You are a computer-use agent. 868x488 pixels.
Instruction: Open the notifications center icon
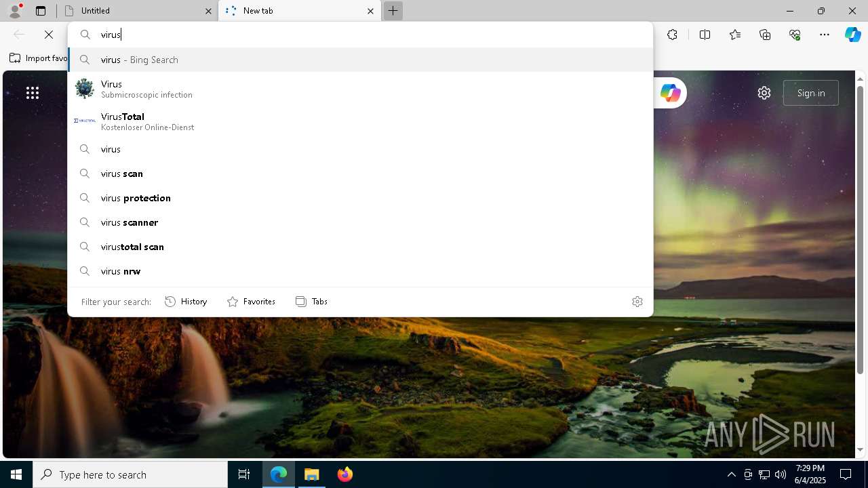click(x=846, y=474)
